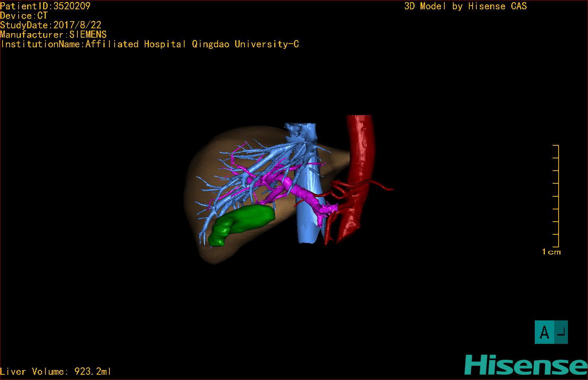Screen dimensions: 588x380
Task: Click the orientation cube's darker side face
Action: [x=561, y=332]
